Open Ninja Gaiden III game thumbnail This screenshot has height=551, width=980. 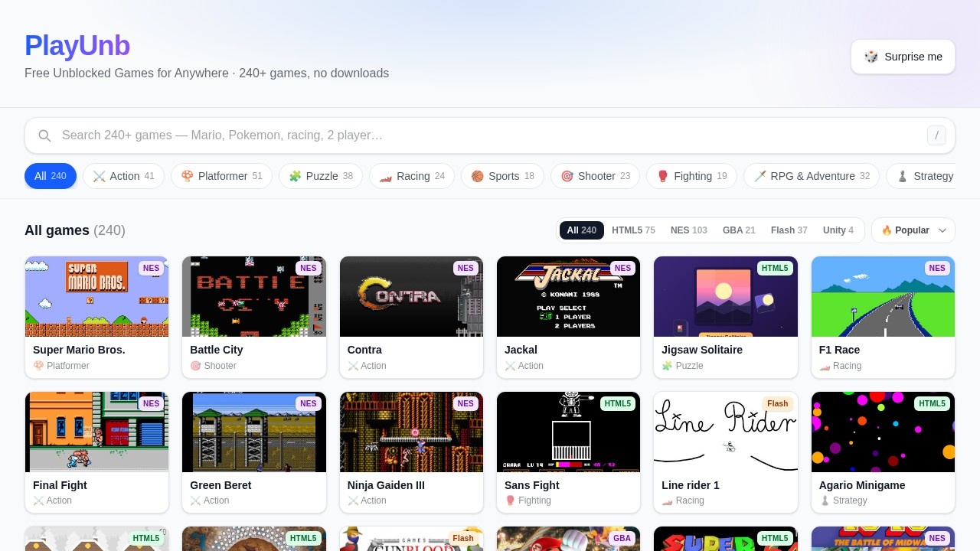(x=411, y=432)
